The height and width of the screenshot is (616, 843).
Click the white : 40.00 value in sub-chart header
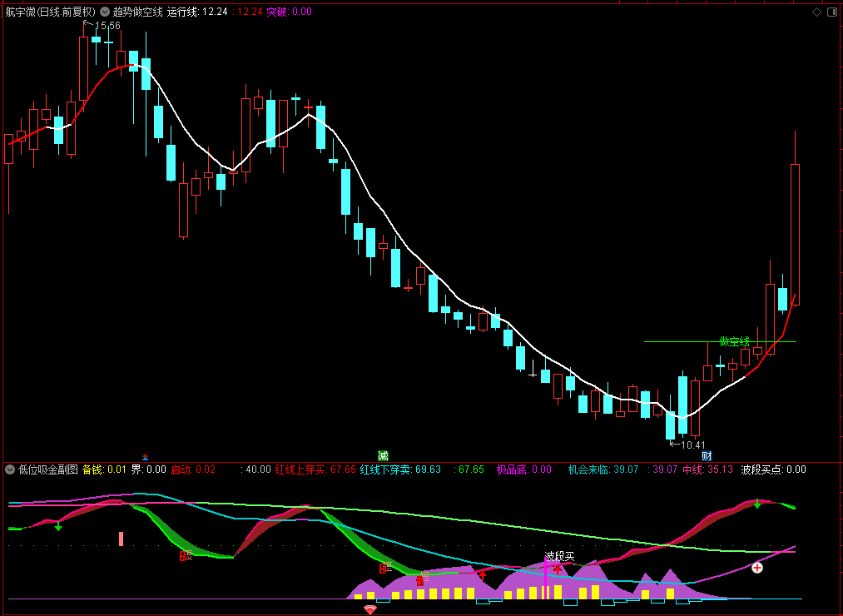[256, 469]
